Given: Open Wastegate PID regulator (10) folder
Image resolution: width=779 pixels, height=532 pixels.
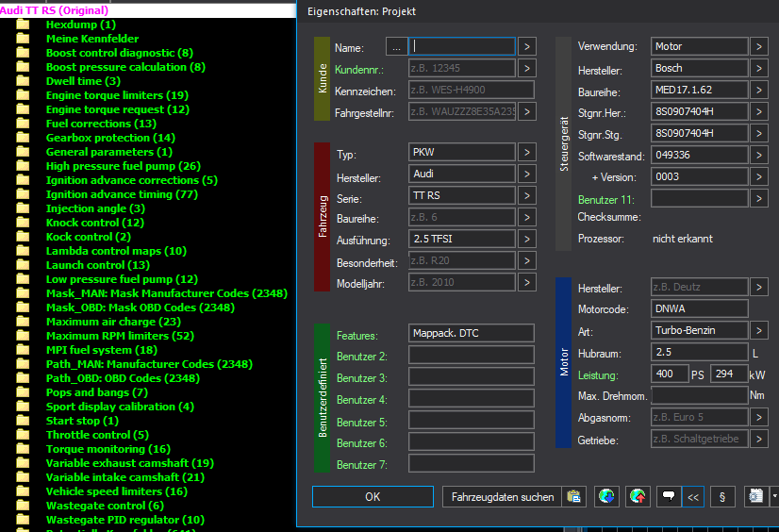Looking at the screenshot, I should pos(125,520).
